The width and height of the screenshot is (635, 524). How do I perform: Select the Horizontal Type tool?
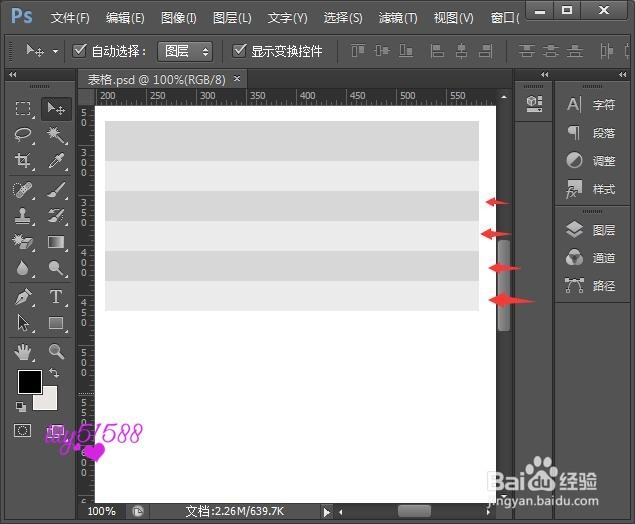pos(56,297)
